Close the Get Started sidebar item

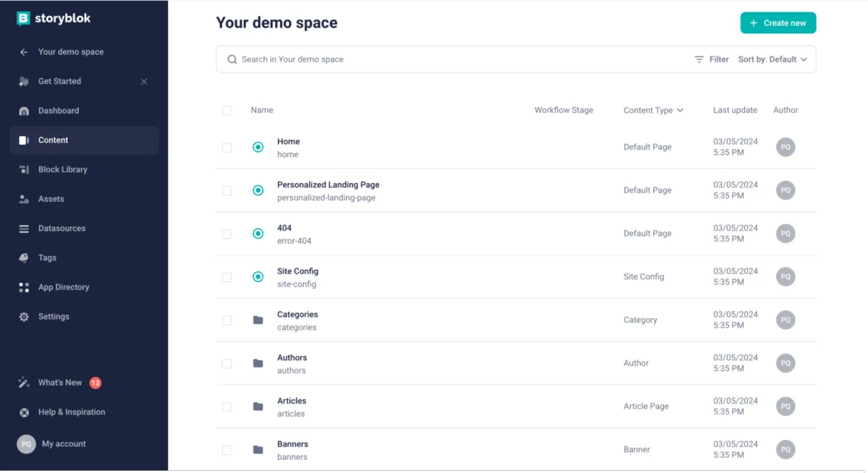coord(144,82)
